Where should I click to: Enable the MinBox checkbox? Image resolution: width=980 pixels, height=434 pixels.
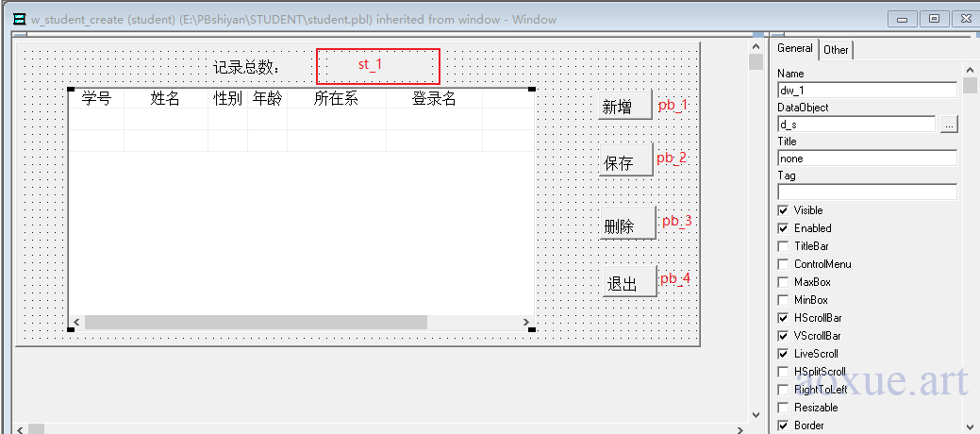(x=783, y=300)
